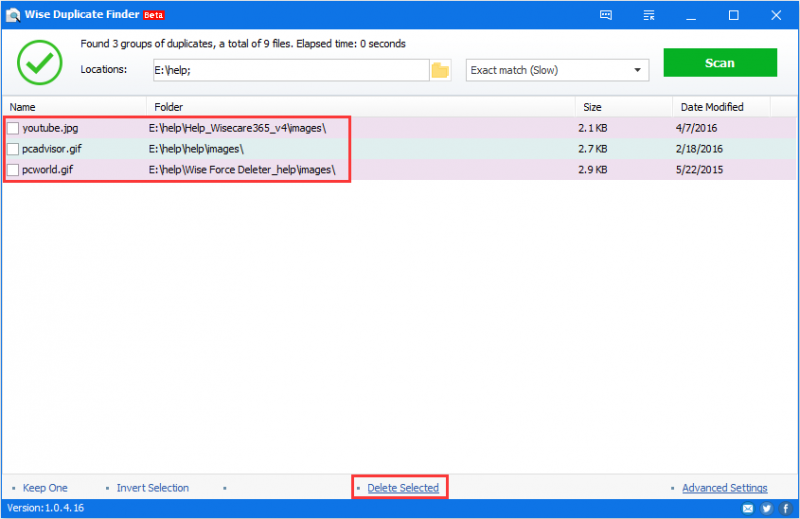
Task: Check the youtube.jpg checkbox
Action: (13, 128)
